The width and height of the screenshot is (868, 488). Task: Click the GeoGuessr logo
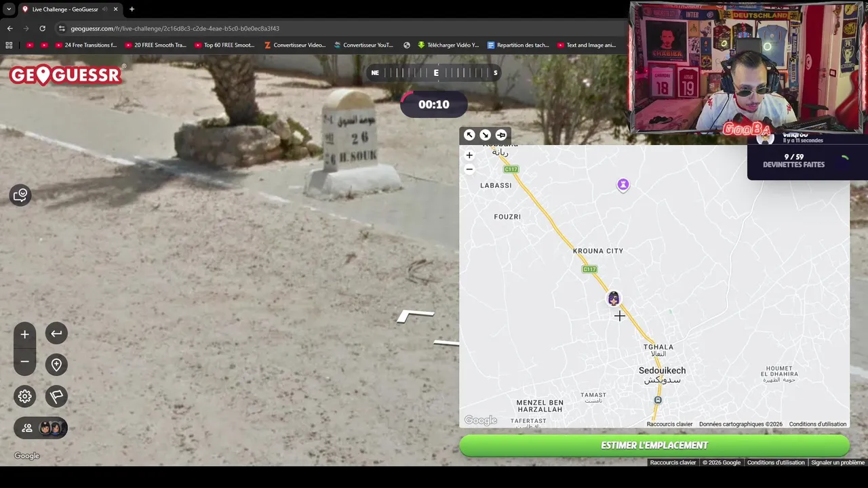click(x=66, y=75)
